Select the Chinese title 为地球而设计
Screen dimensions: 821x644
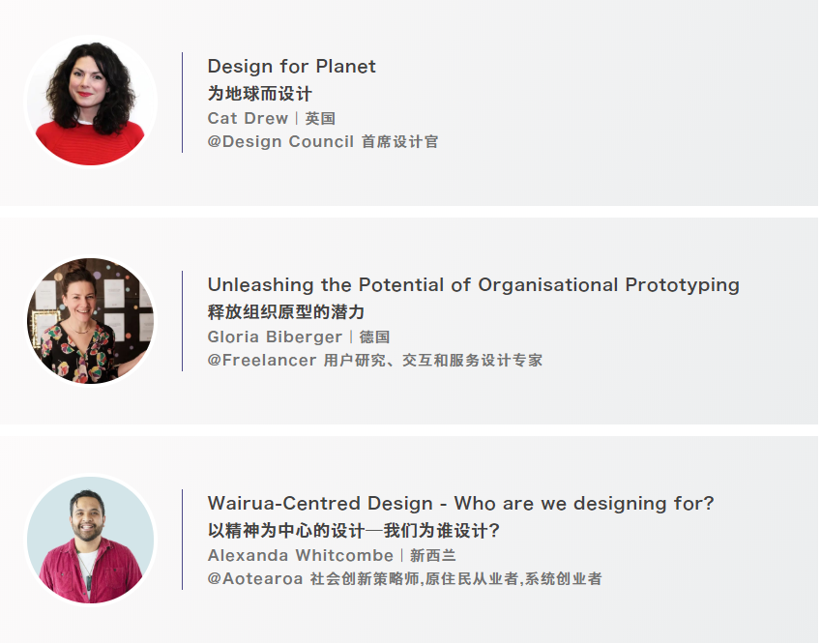pyautogui.click(x=260, y=94)
